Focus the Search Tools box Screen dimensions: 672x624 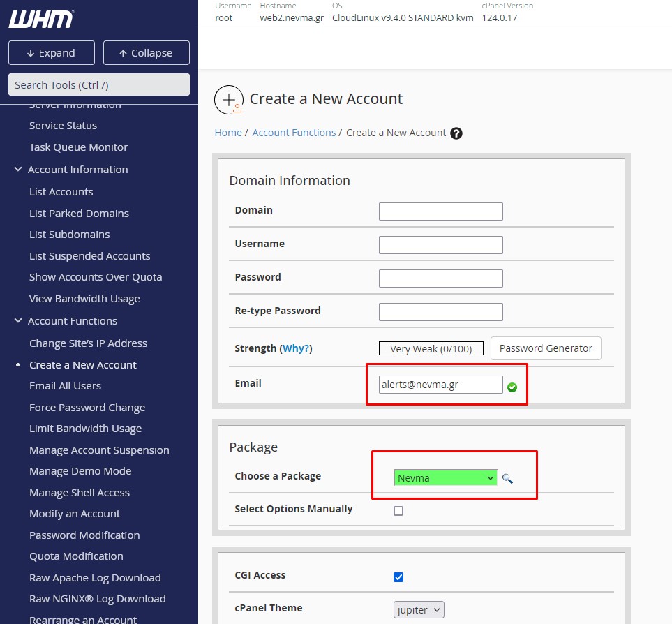point(99,85)
